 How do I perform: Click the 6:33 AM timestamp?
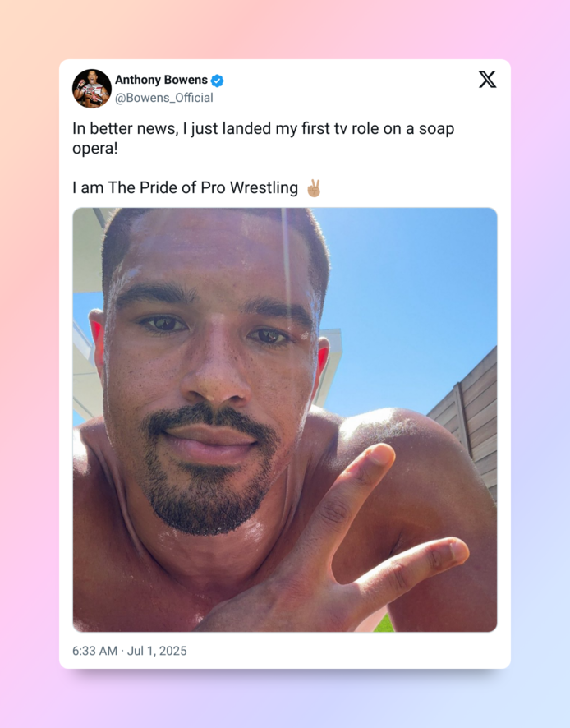(x=94, y=651)
